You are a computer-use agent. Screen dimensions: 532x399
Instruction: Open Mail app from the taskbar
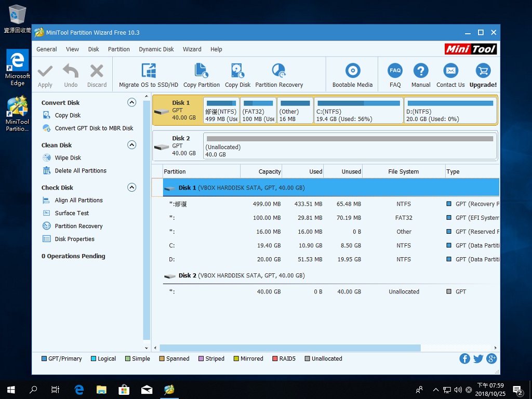click(147, 390)
